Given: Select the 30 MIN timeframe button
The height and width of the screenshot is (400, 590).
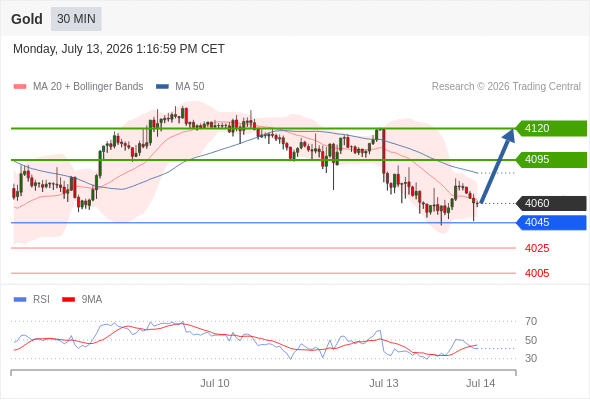Looking at the screenshot, I should [x=76, y=19].
